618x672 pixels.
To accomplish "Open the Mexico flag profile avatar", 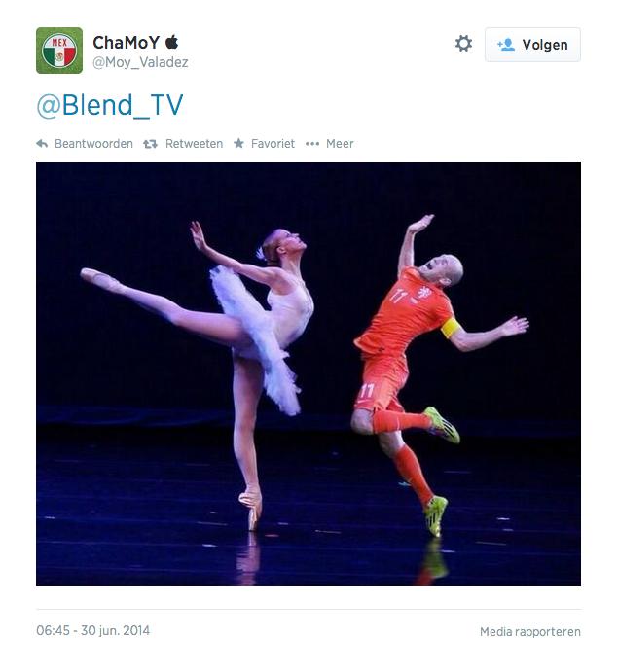I will 59,51.
